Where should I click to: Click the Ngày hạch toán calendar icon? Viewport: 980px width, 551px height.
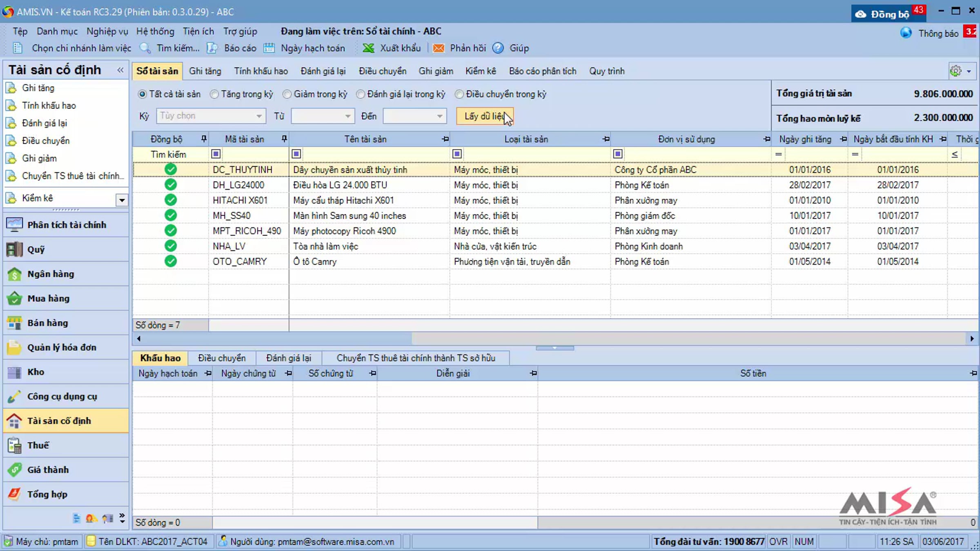pyautogui.click(x=269, y=48)
